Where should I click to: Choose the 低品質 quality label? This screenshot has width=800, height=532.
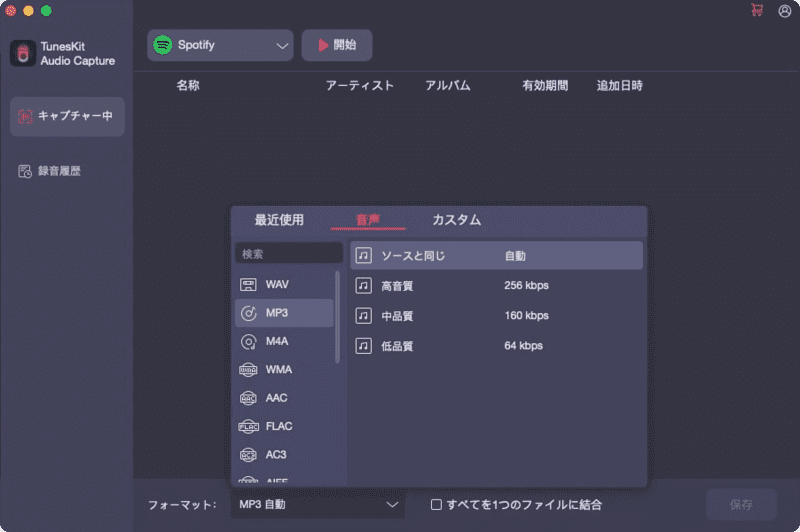397,346
